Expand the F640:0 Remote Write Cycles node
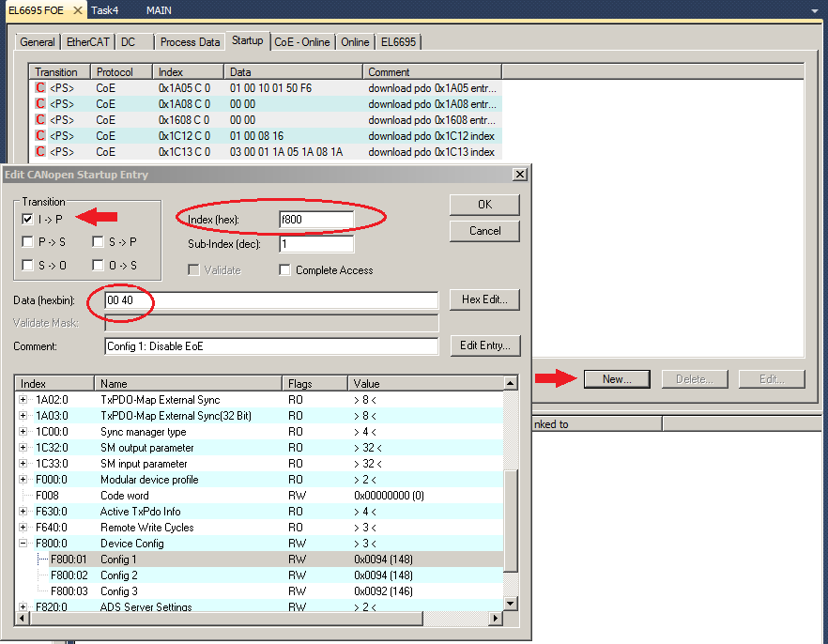 click(23, 527)
